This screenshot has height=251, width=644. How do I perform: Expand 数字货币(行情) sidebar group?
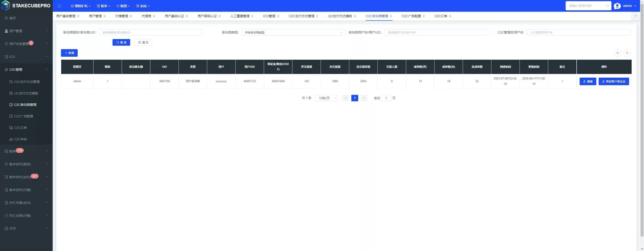point(26,190)
